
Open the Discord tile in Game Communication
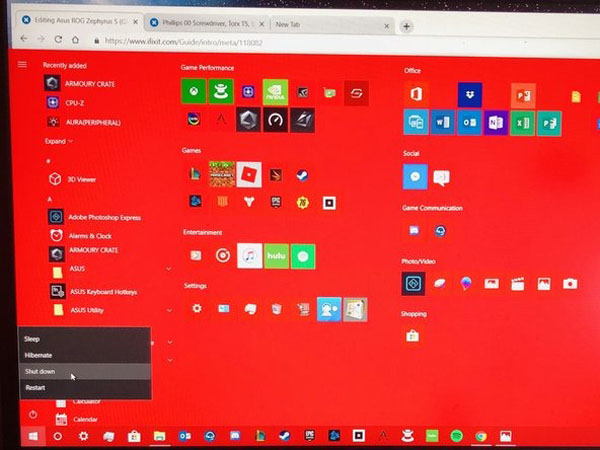pos(414,231)
